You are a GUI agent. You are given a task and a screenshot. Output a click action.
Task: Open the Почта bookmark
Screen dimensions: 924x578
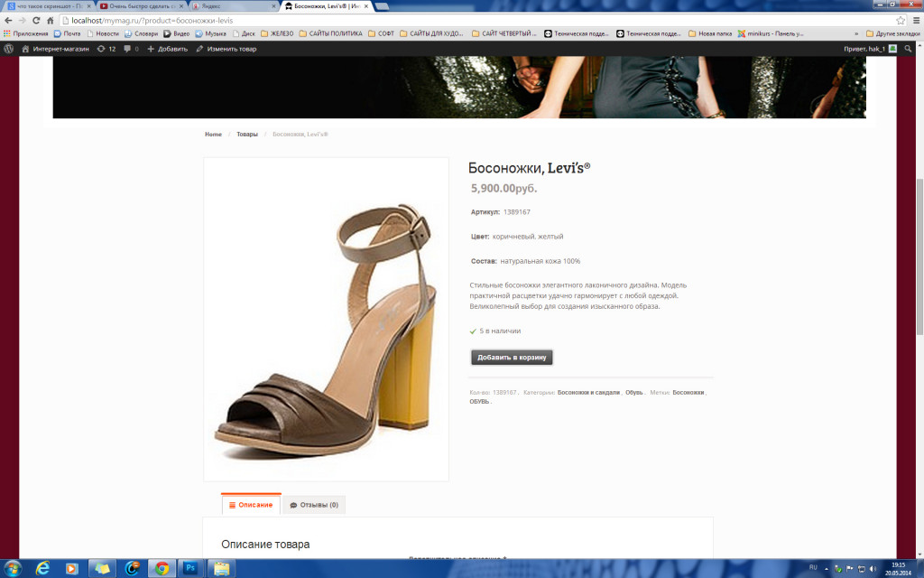[x=67, y=33]
